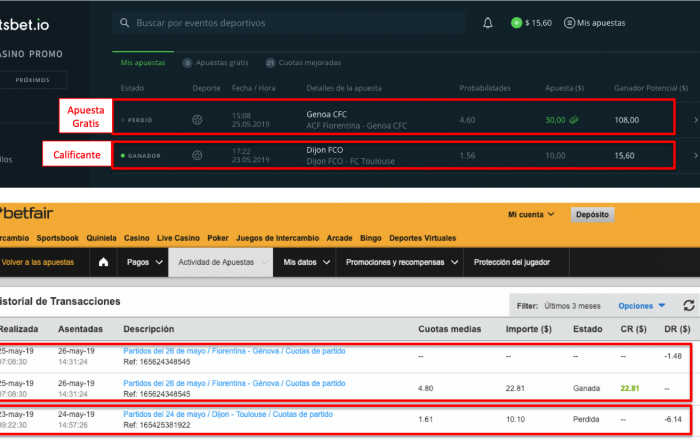Open Casino in Betfair menu
This screenshot has height=441, width=700.
pos(137,238)
